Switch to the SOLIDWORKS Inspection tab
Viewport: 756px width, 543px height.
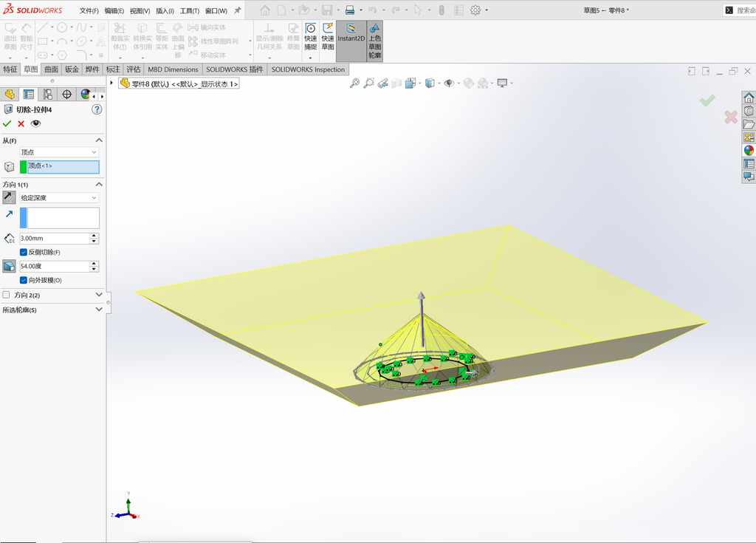(x=308, y=69)
